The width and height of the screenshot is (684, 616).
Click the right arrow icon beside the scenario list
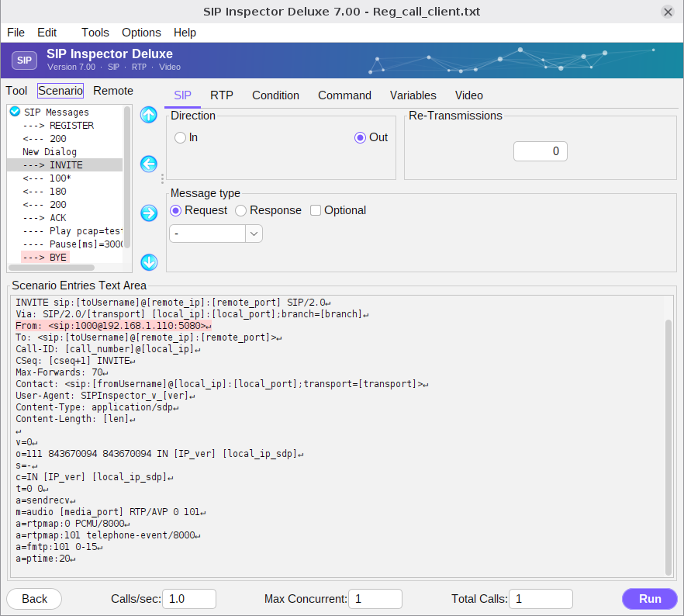(x=149, y=213)
